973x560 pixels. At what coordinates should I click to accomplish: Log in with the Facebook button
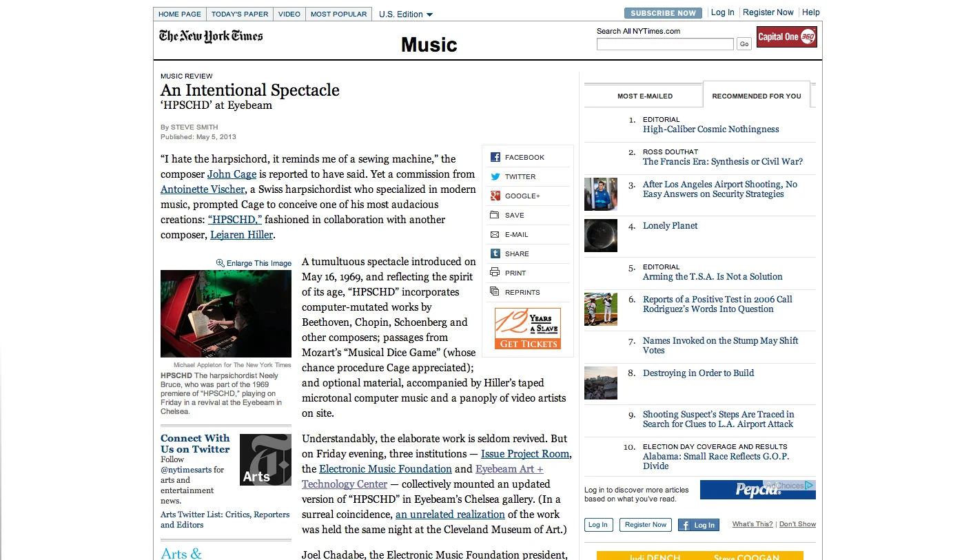point(698,525)
